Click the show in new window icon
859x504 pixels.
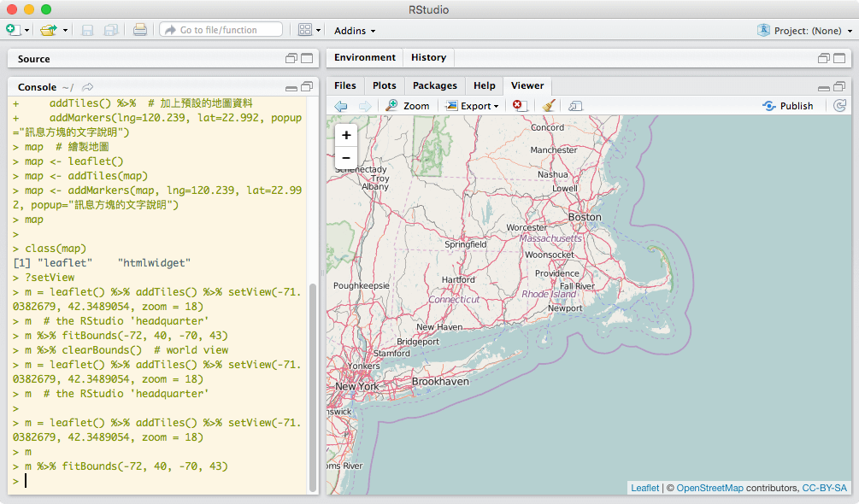[575, 106]
